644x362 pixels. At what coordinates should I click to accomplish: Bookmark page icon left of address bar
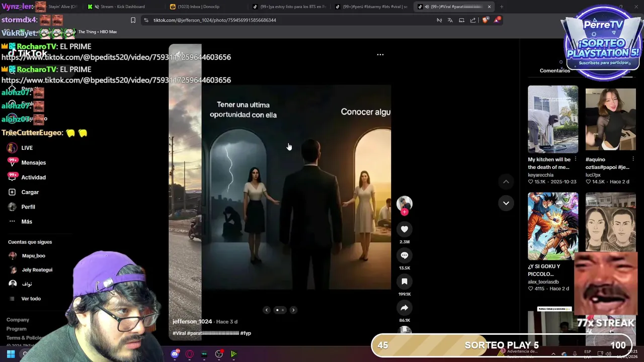(133, 20)
